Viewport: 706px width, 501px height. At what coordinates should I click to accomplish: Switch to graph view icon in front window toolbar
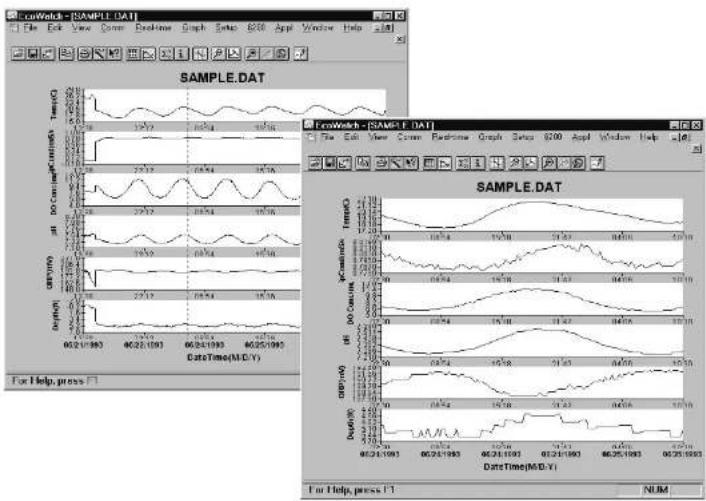(x=444, y=163)
